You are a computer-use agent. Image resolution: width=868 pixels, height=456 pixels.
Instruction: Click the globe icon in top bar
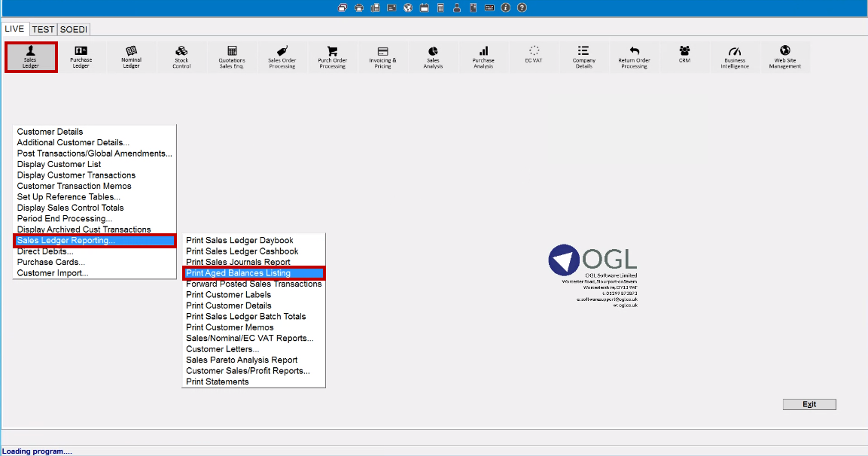[408, 8]
